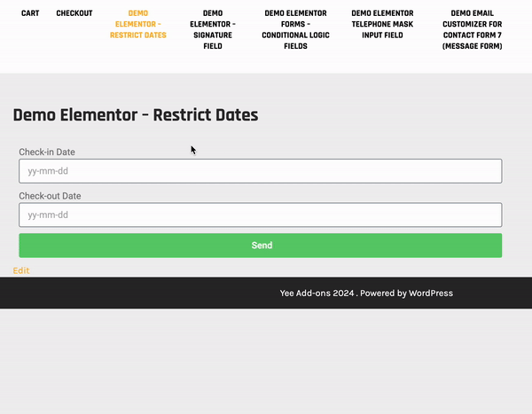Screen dimensions: 532x414
Task: Open the Cart menu item
Action: [30, 13]
